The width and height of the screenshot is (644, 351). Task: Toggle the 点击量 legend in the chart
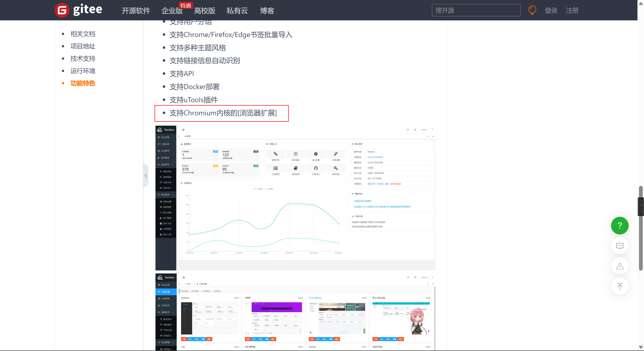(x=268, y=189)
